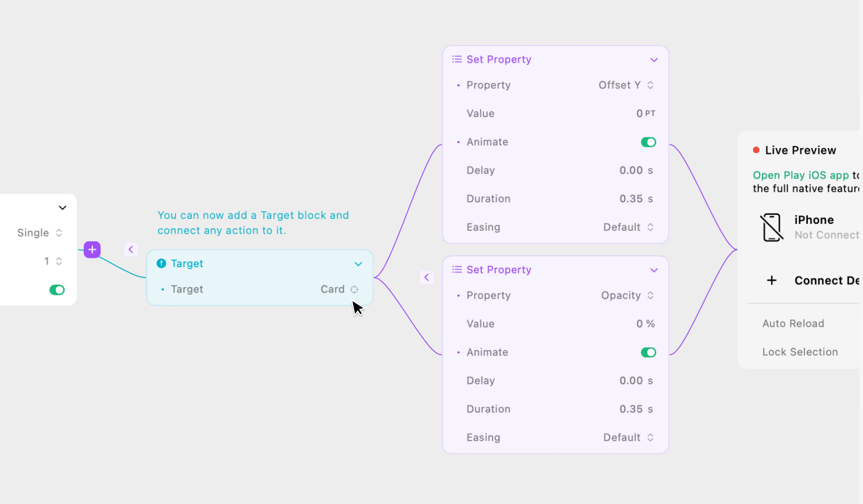This screenshot has height=504, width=863.
Task: Click the collapse arrow left of Opacity block
Action: click(x=427, y=277)
